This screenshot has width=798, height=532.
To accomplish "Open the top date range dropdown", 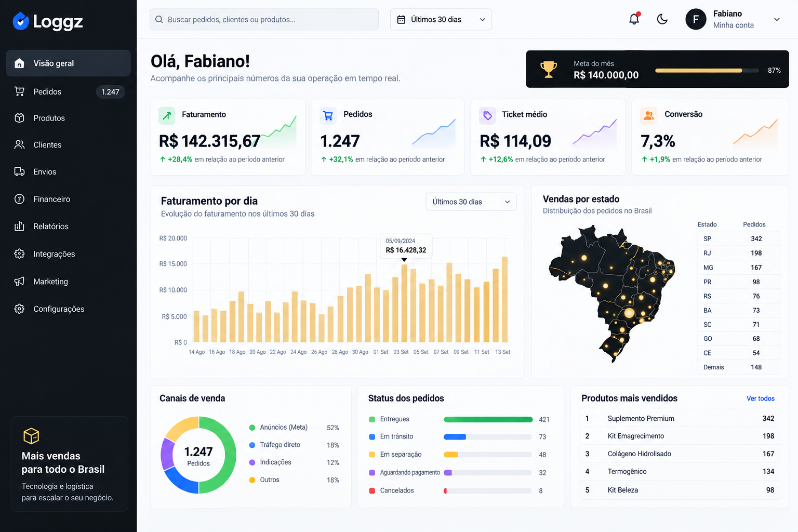I will point(441,19).
